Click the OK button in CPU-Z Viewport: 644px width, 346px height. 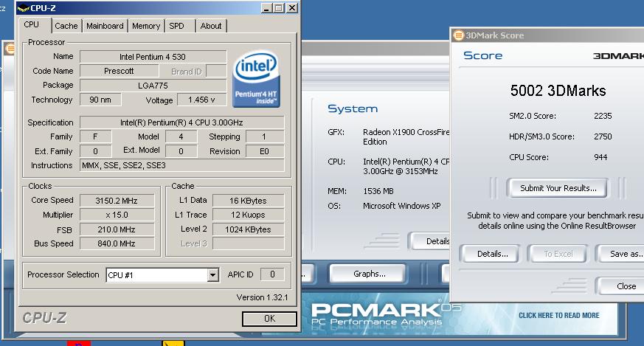click(269, 319)
